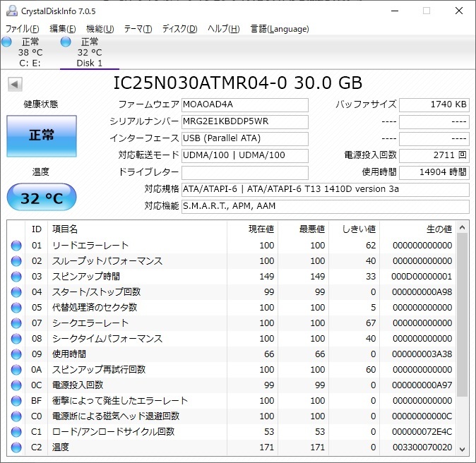Viewport: 476px width, 463px height.
Task: Click serial number field MRG2E1KBDDP5WR
Action: pos(245,121)
